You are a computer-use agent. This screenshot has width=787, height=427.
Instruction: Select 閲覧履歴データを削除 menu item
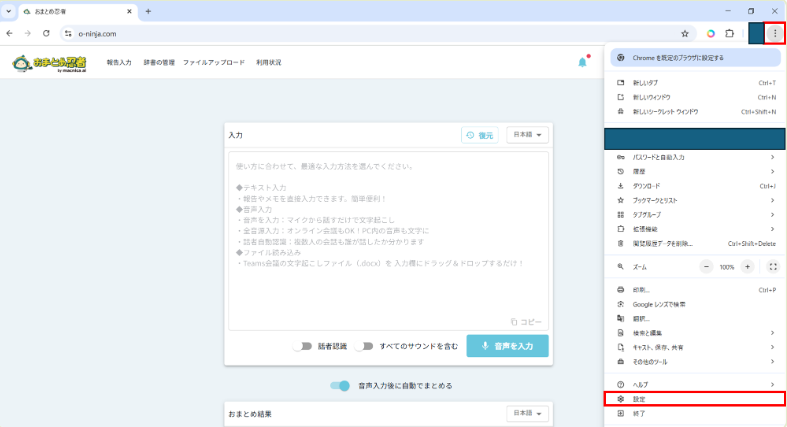(x=695, y=244)
